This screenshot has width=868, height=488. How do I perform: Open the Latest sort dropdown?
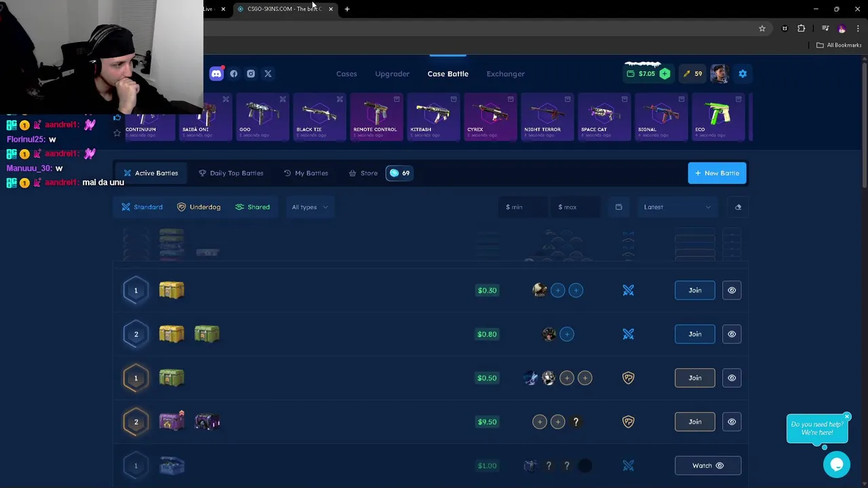[677, 207]
